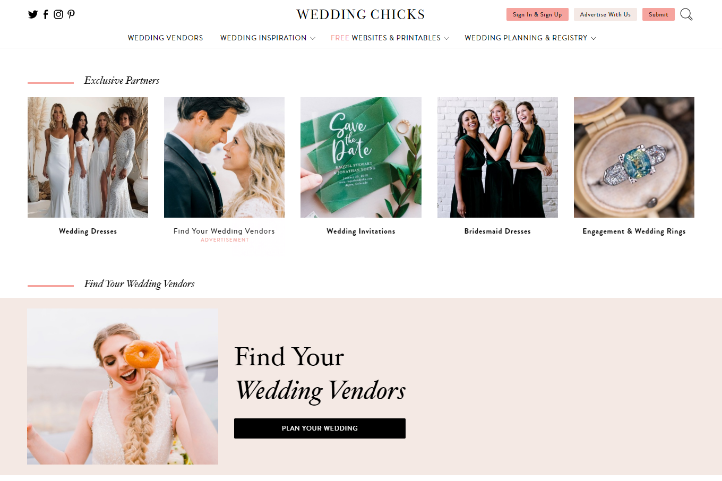Click the Find Your Wedding Vendors caption
Viewport: 722px width, 481px height.
pyautogui.click(x=224, y=231)
